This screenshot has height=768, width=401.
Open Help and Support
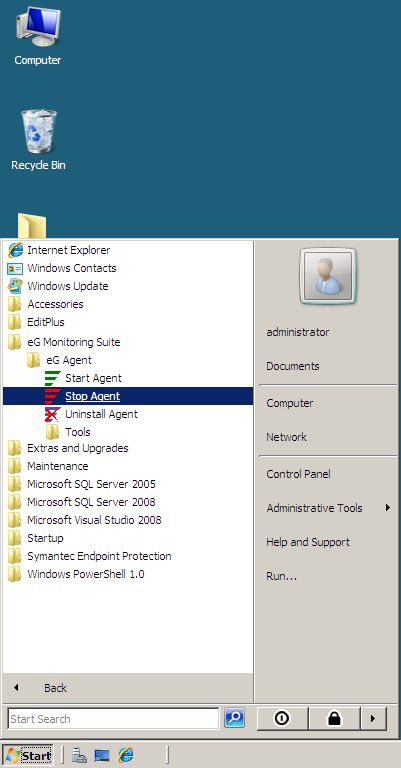(308, 542)
